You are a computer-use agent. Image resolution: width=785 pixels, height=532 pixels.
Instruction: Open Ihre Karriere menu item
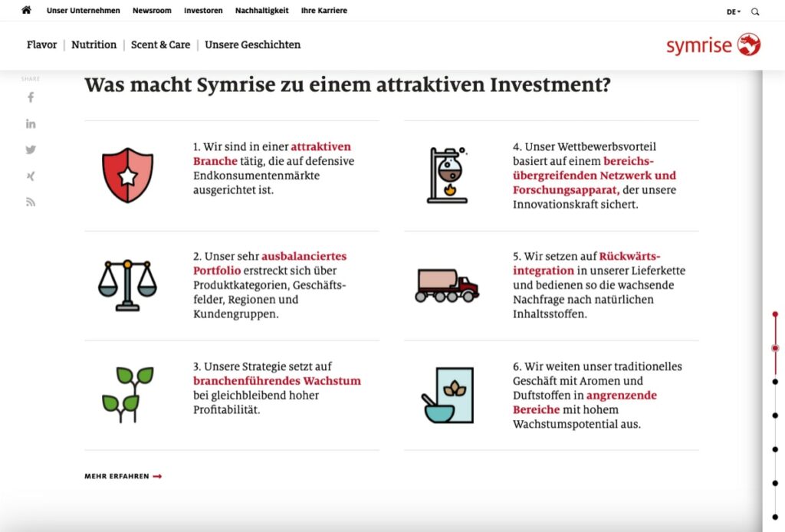(x=324, y=11)
